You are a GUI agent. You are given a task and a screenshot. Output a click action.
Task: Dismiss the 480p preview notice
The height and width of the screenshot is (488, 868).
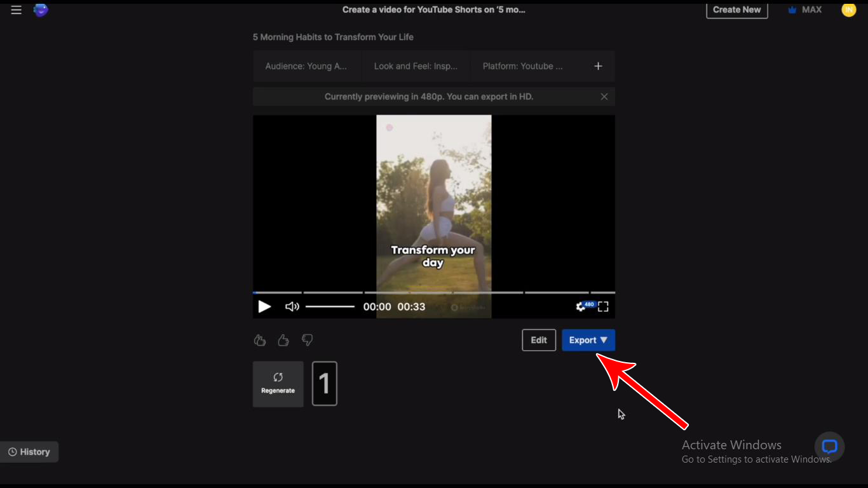(604, 97)
